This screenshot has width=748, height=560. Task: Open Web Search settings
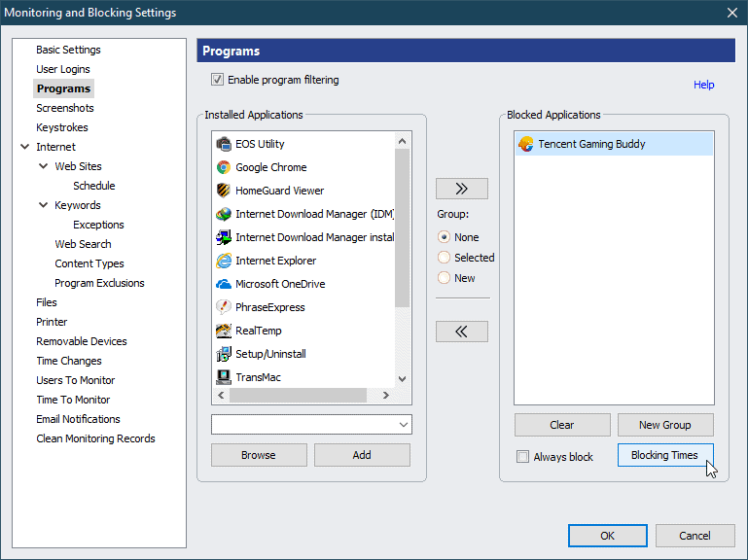(x=83, y=244)
